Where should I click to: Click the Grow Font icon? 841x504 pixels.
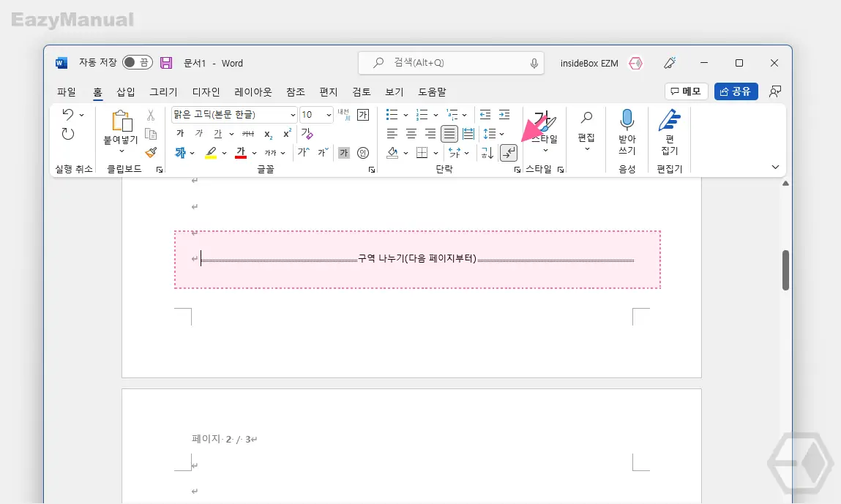(x=304, y=152)
